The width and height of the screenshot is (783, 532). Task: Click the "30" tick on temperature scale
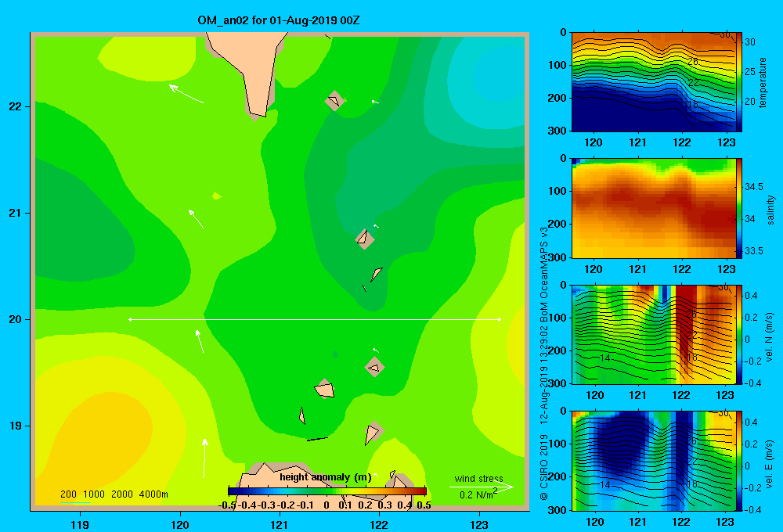coord(750,42)
